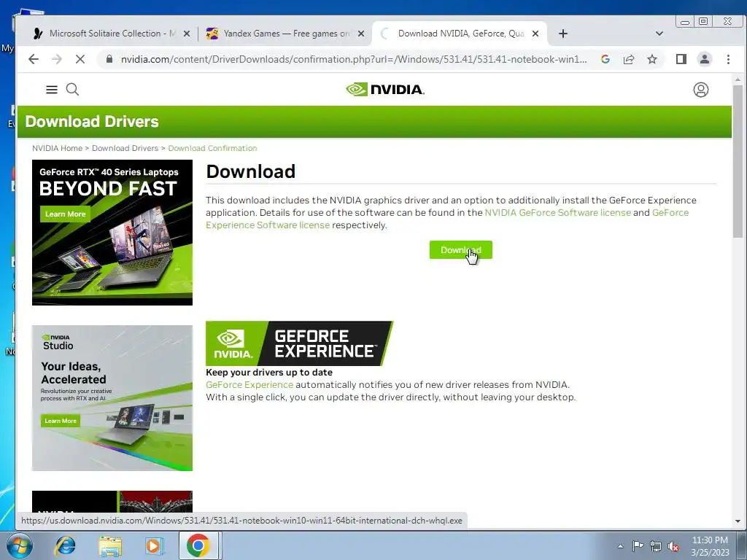Click the taskbar clock showing 11:30 PM
Image resolution: width=747 pixels, height=560 pixels.
click(x=710, y=546)
